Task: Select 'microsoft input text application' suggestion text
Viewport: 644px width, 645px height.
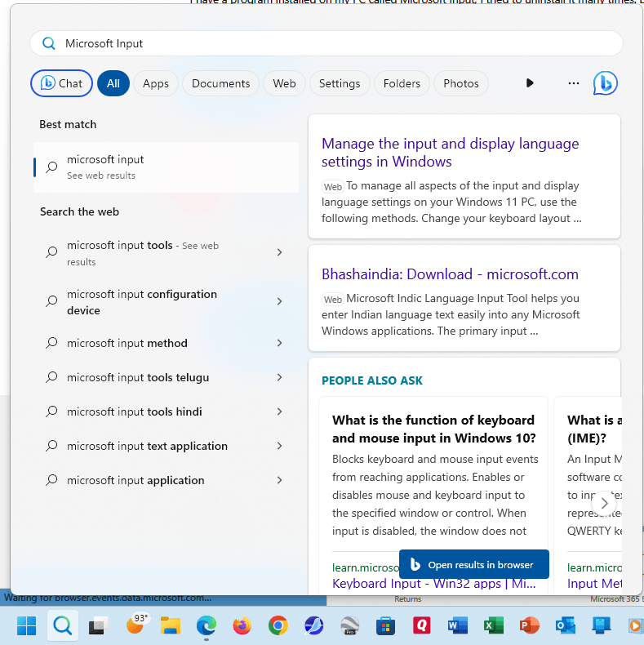Action: (x=147, y=446)
